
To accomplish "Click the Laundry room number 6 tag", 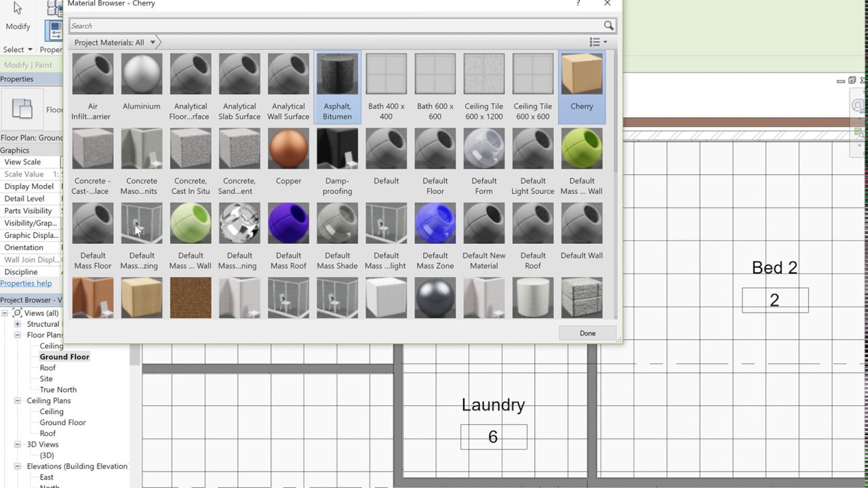I will pyautogui.click(x=494, y=437).
